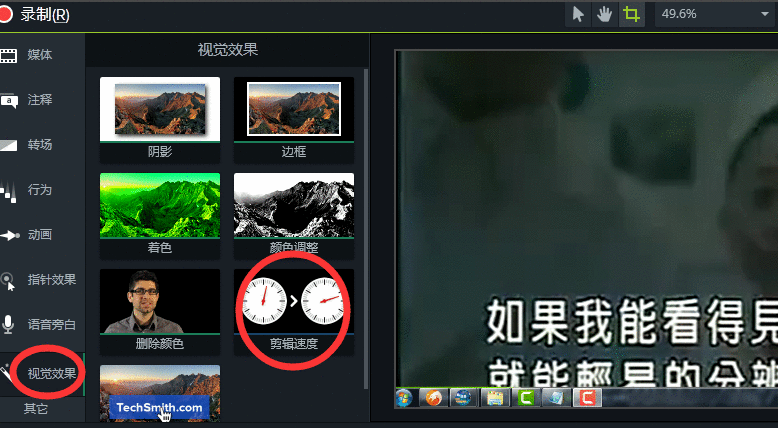778x428 pixels.
Task: Click the red Record button
Action: click(5, 14)
